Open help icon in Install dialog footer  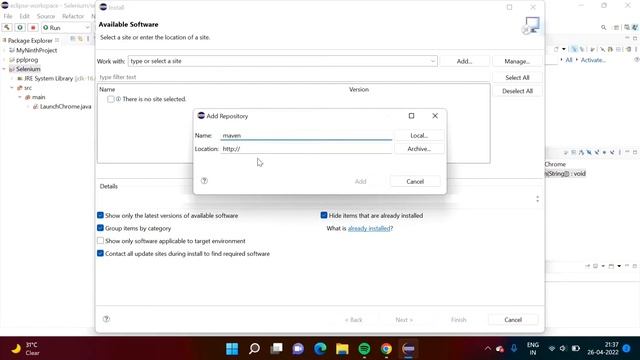[x=107, y=319]
